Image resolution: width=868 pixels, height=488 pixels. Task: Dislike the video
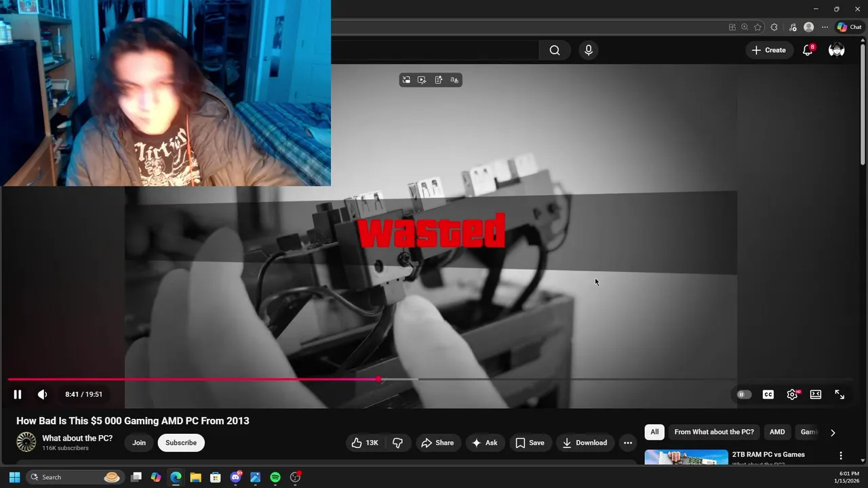pos(398,443)
